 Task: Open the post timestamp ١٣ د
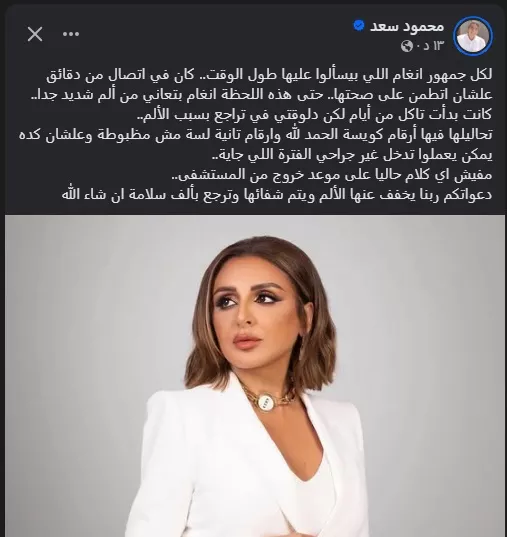click(x=433, y=46)
